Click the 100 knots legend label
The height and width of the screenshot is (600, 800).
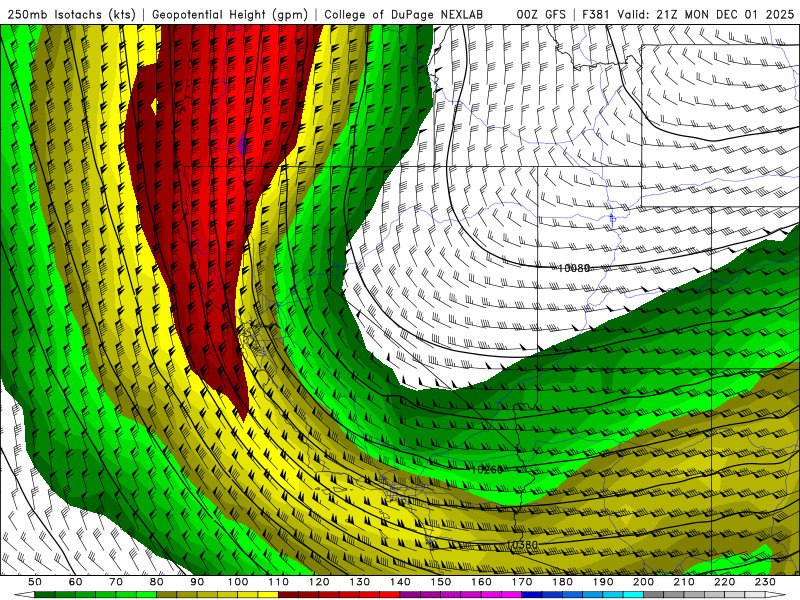(x=238, y=582)
